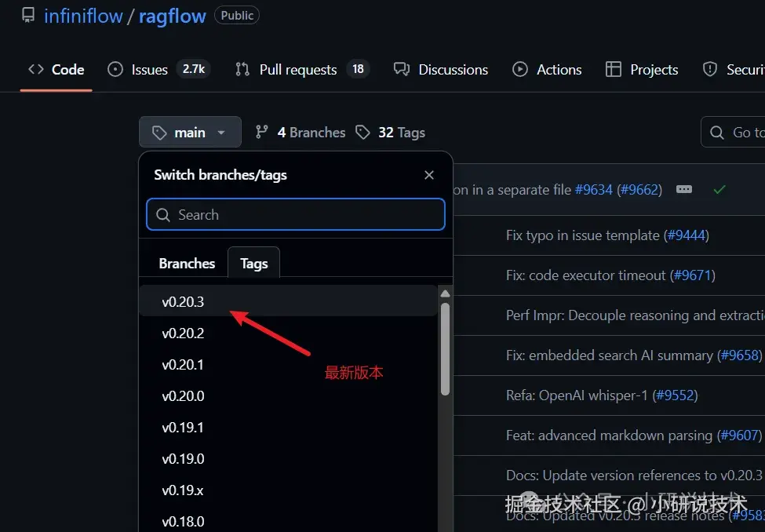Click 'Fix: embedded search AI summary' commit
The height and width of the screenshot is (532, 765).
(x=610, y=355)
